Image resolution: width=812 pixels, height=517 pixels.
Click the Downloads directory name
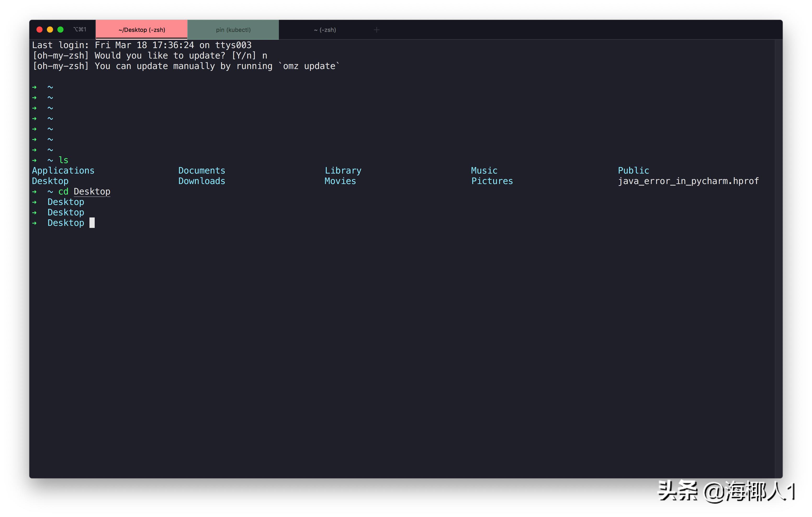pyautogui.click(x=202, y=181)
